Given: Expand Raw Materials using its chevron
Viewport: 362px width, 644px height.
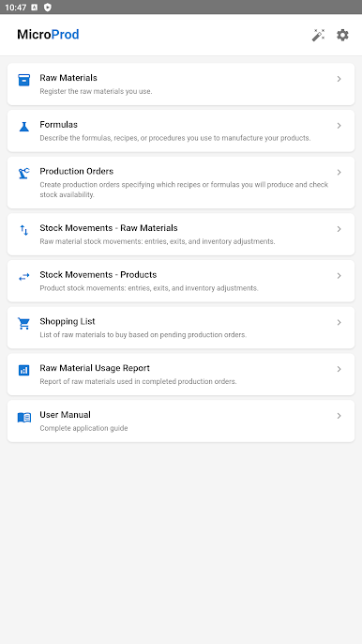Looking at the screenshot, I should point(339,79).
